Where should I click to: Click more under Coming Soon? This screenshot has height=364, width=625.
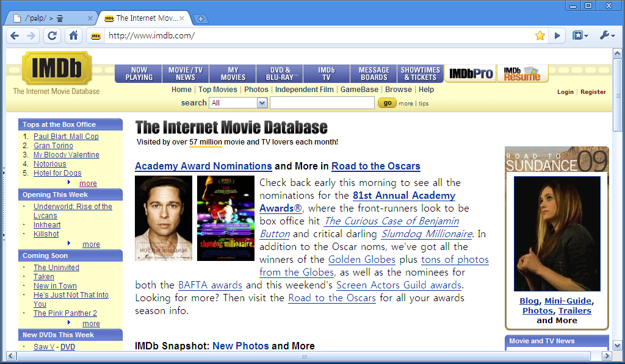[x=92, y=324]
